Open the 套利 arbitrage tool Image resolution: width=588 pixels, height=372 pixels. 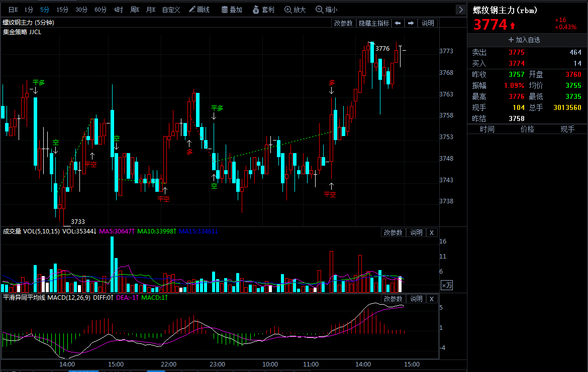[264, 10]
